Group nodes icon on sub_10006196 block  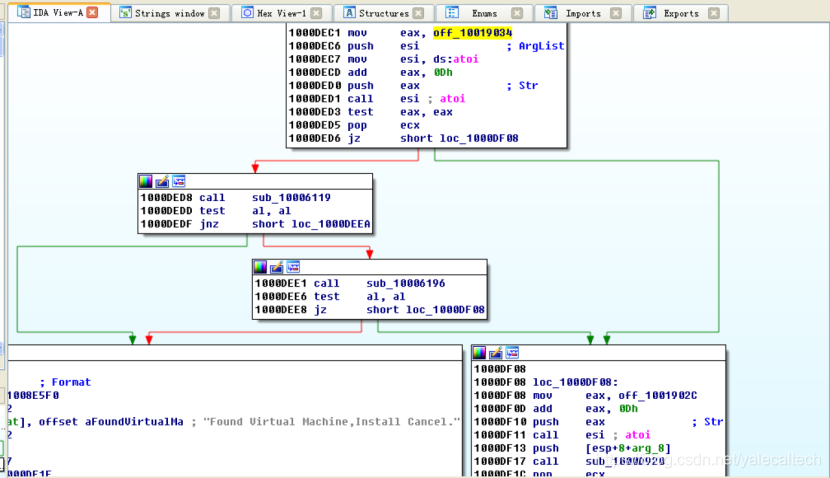[293, 267]
